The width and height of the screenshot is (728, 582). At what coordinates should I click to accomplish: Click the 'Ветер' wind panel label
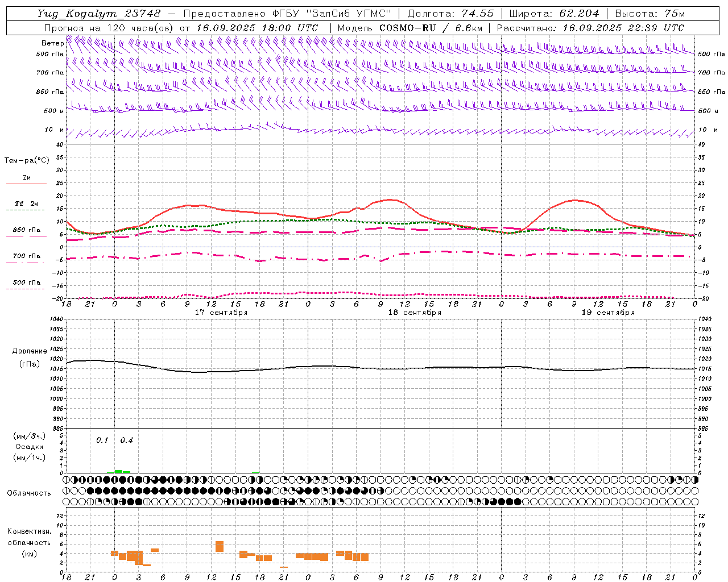click(x=52, y=43)
